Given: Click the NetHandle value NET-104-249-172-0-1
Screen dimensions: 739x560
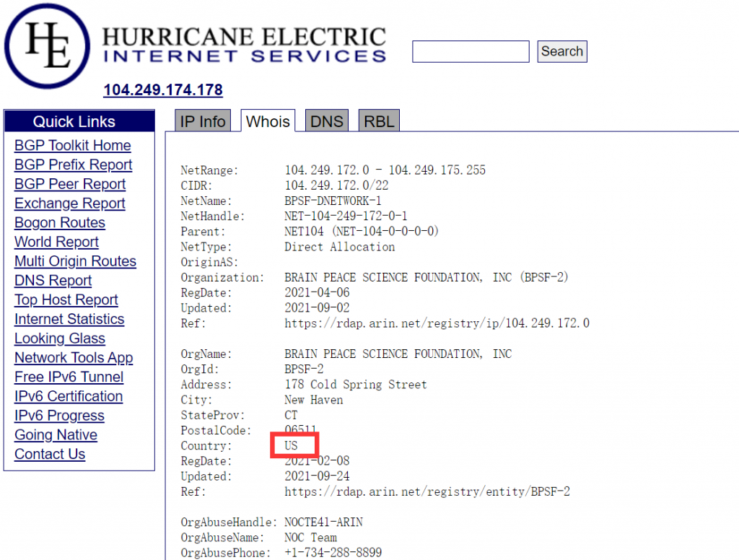Looking at the screenshot, I should (x=346, y=216).
